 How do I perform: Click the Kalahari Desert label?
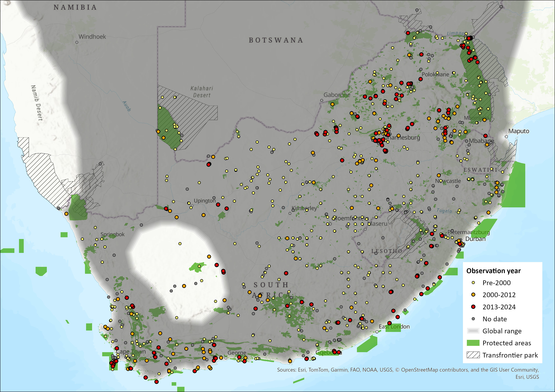click(202, 92)
